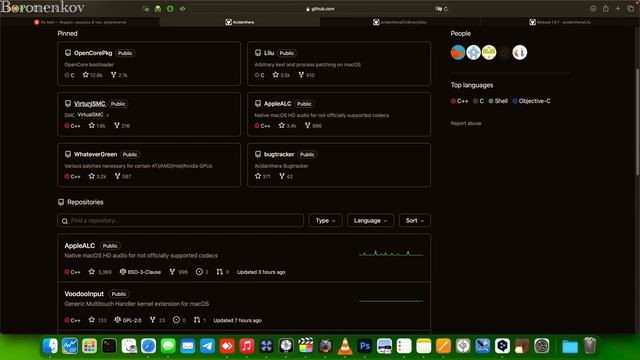Filter by Shell in Top languages
640x360 pixels.
[x=498, y=101]
